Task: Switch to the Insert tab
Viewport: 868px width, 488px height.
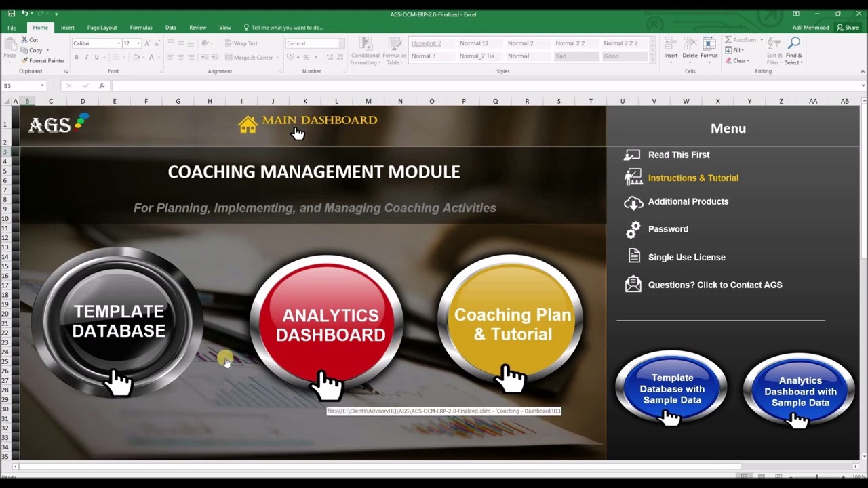Action: pos(68,28)
